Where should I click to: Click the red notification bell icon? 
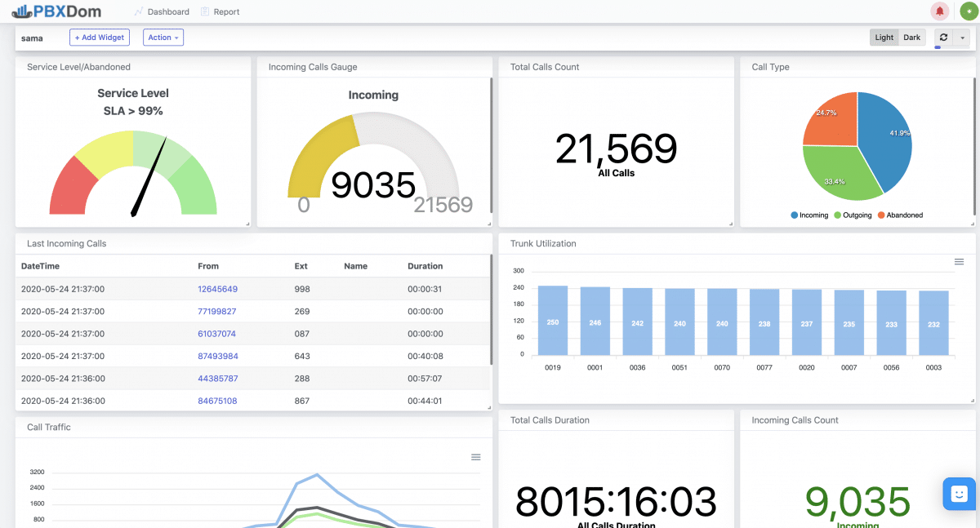941,11
